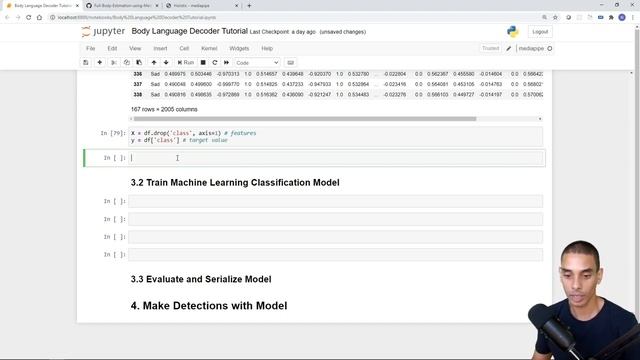Switch to the Body Language Decoder browser tab
Viewport: 640px width, 360px height.
tap(42, 6)
